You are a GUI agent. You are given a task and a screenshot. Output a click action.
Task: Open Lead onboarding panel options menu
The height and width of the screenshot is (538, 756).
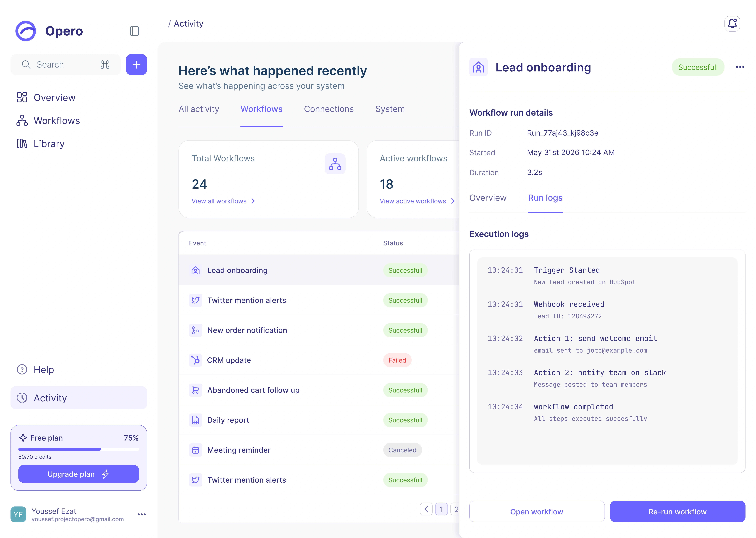[740, 67]
